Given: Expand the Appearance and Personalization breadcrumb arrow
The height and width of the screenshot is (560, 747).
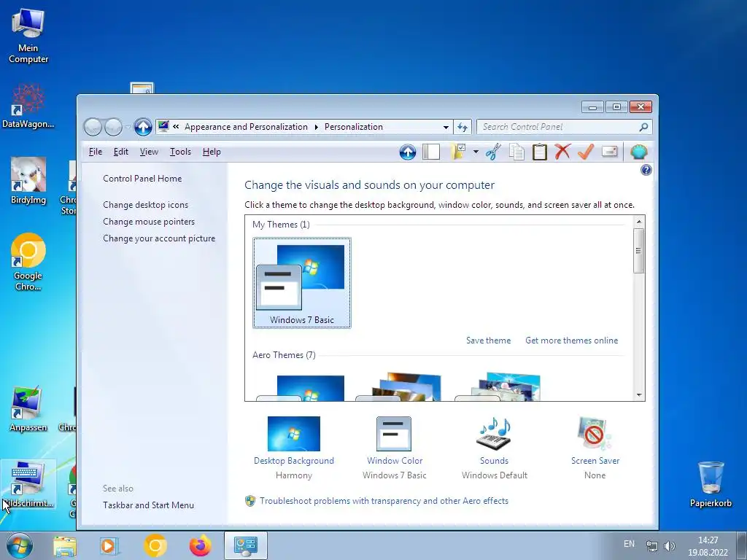Looking at the screenshot, I should [x=316, y=127].
